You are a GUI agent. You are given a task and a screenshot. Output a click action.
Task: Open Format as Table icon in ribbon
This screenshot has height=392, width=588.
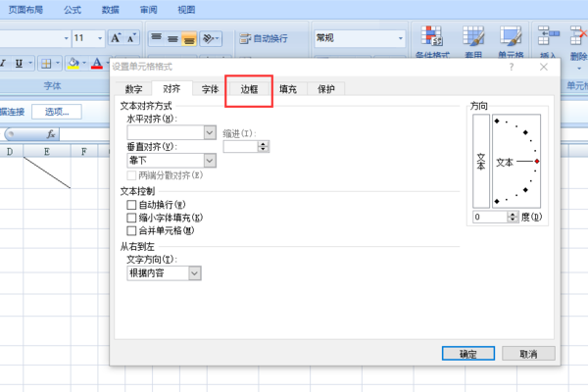[473, 36]
